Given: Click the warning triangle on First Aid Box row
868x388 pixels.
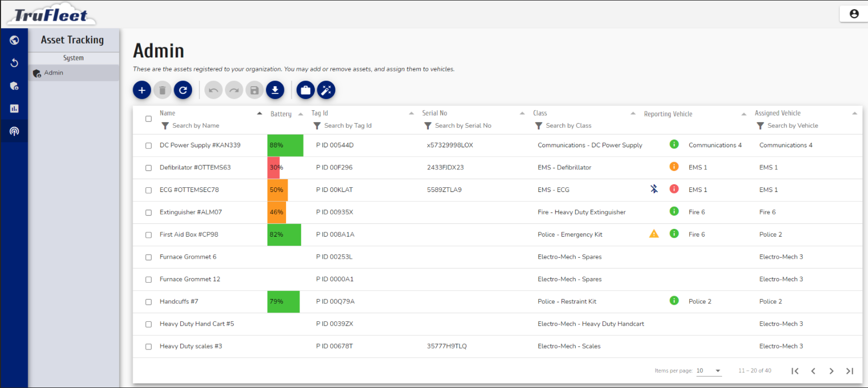Looking at the screenshot, I should click(654, 234).
